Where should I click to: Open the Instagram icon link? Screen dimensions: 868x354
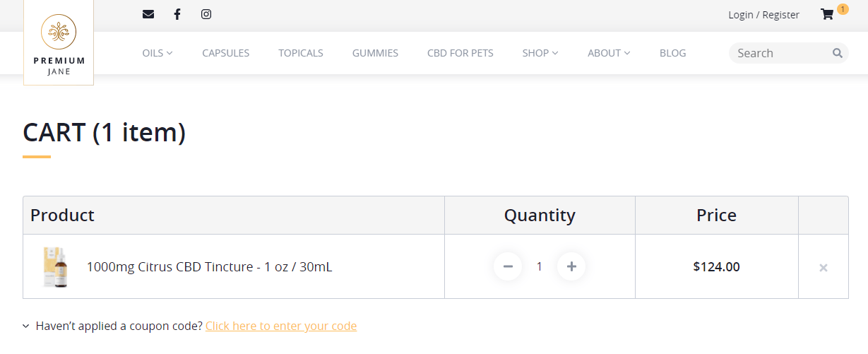tap(206, 14)
